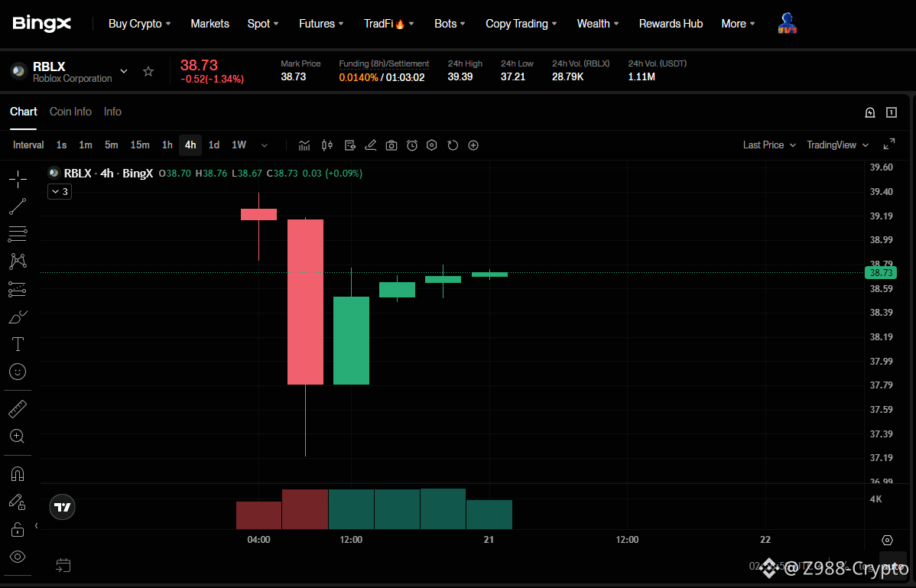Select the zoom in tool
916x588 pixels.
[18, 436]
